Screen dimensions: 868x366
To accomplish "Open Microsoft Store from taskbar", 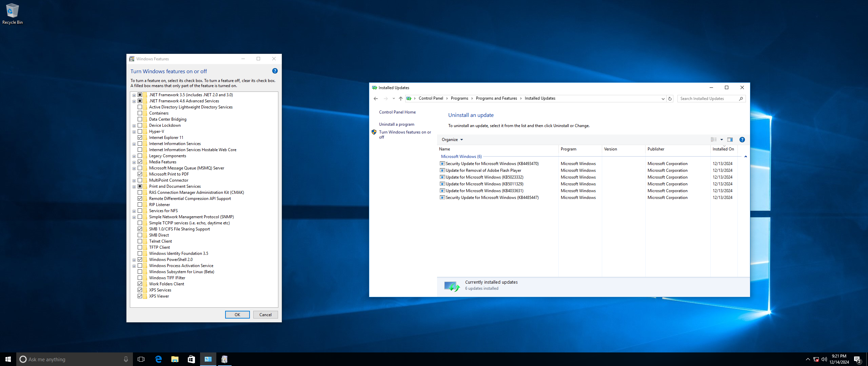I will [191, 359].
